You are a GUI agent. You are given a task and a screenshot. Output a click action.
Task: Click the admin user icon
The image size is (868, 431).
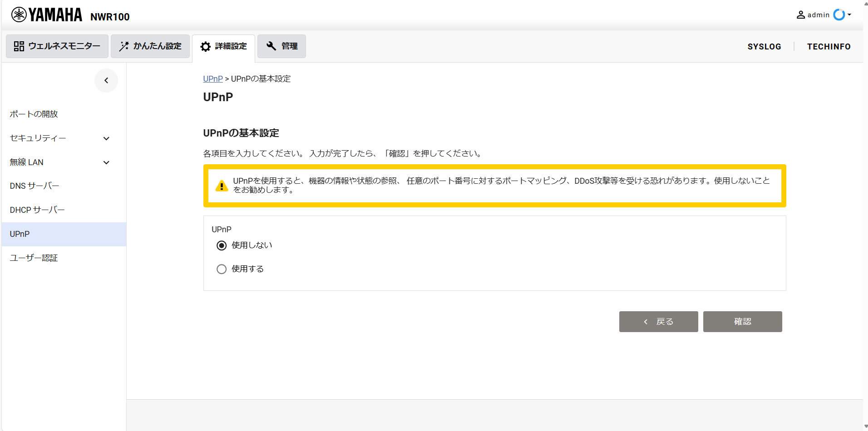(x=800, y=15)
